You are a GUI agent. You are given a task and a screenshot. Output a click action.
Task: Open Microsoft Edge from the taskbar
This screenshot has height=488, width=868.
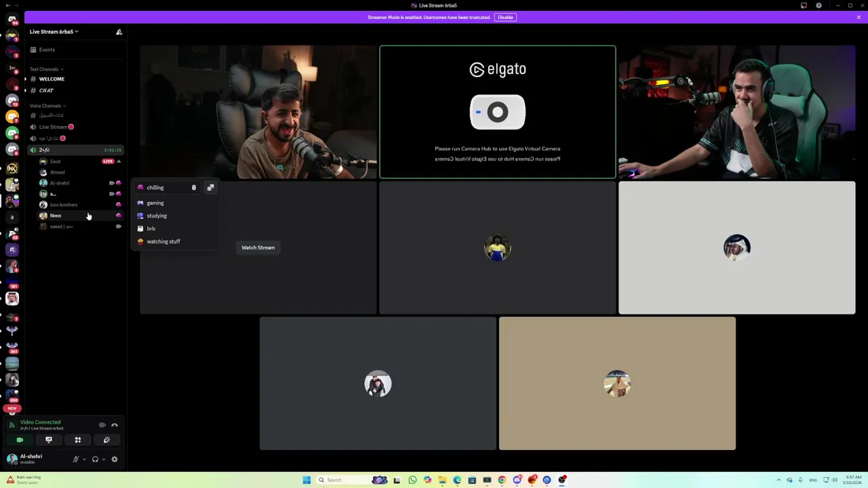coord(457,480)
